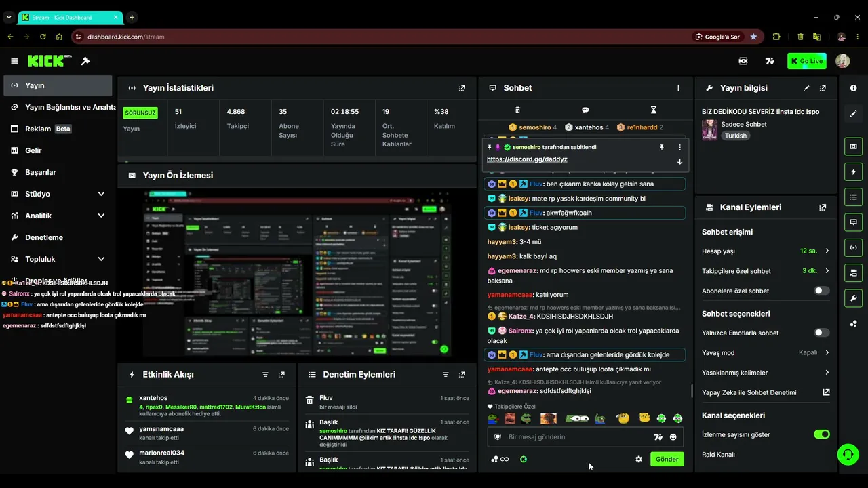Go to Gelir in sidebar

tap(58, 150)
